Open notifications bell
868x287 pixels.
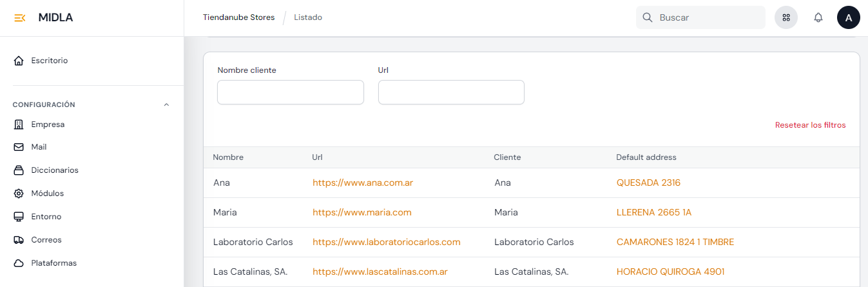tap(818, 17)
